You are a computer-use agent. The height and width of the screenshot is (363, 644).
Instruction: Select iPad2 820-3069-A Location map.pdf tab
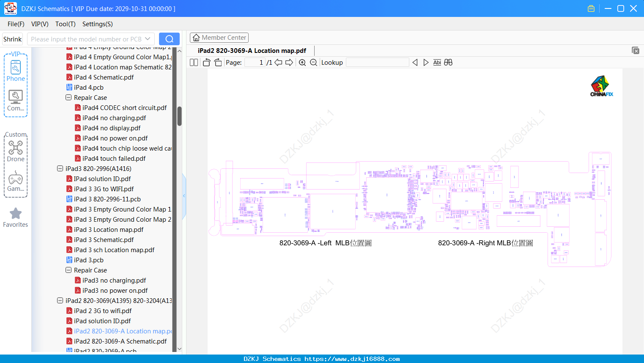tap(252, 51)
